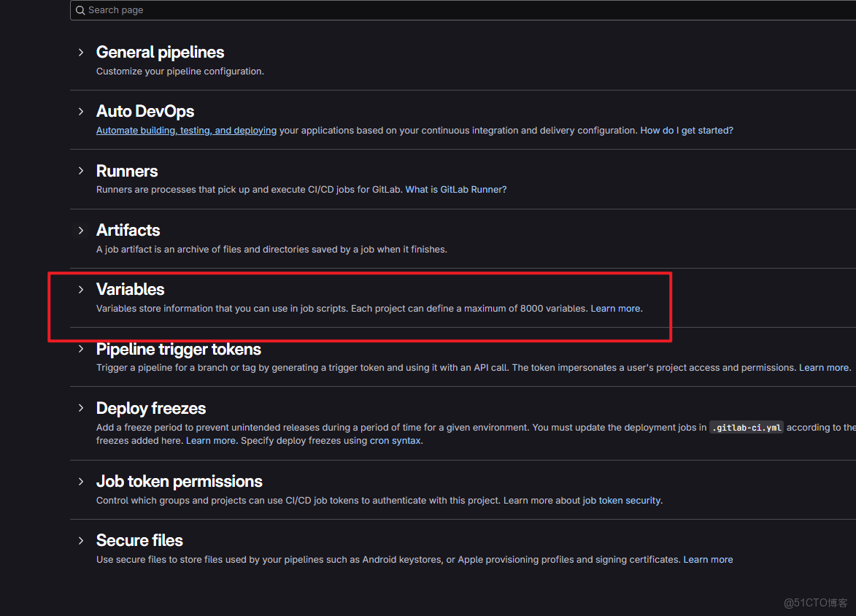856x616 pixels.
Task: Expand the Job token permissions section
Action: tap(80, 481)
